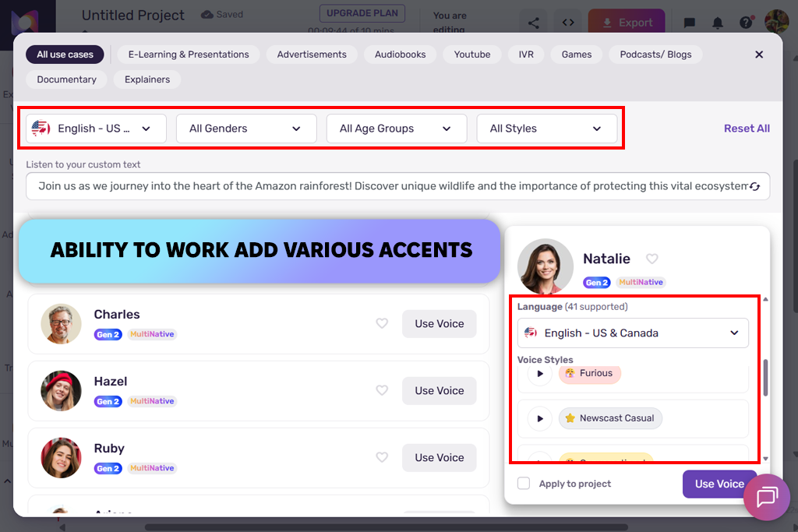Select E-Learning & Presentations use case
Screen dimensions: 798x532
click(189, 55)
